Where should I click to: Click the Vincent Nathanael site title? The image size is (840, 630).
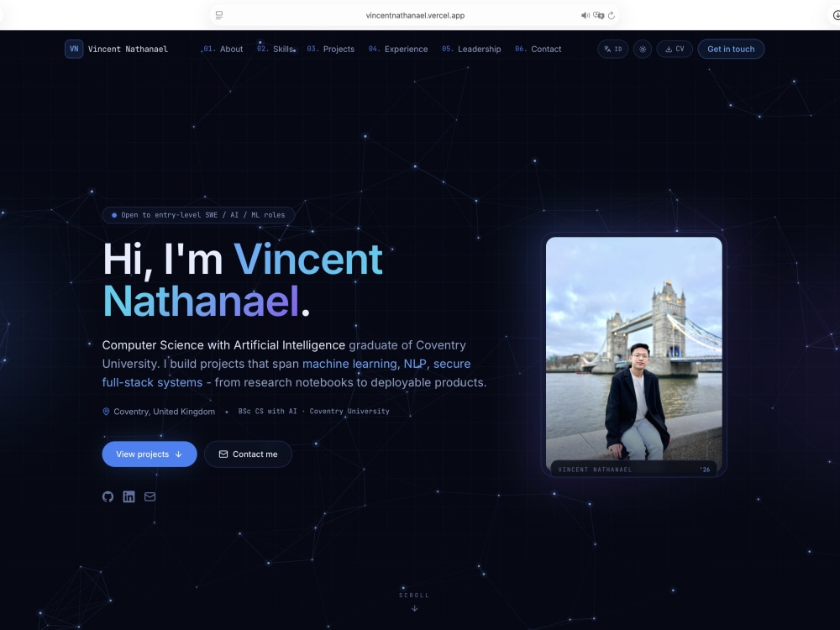128,49
